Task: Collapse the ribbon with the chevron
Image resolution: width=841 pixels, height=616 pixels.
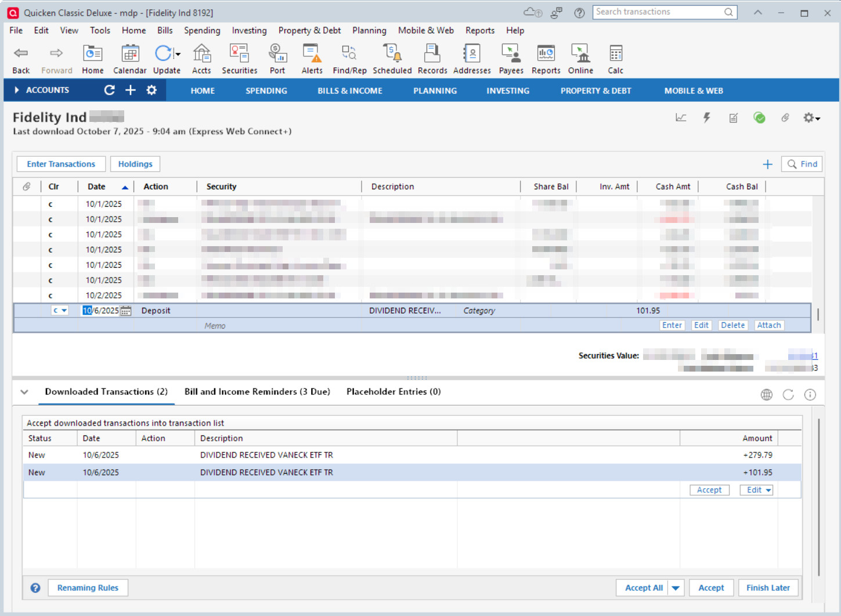Action: pos(758,13)
